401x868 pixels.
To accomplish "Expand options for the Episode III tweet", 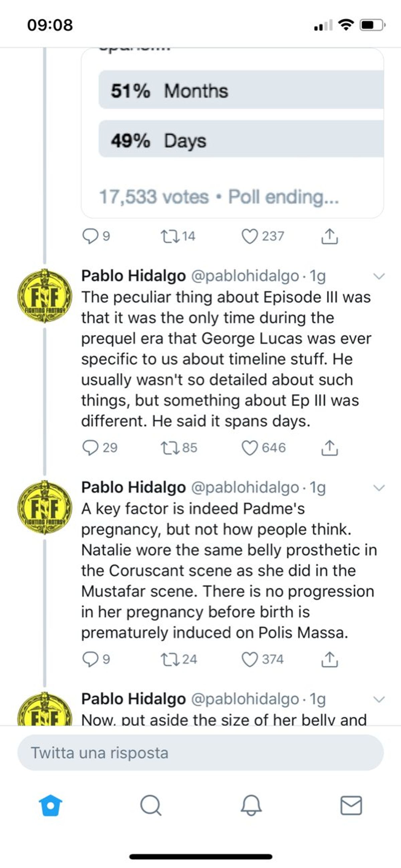I will 379,276.
